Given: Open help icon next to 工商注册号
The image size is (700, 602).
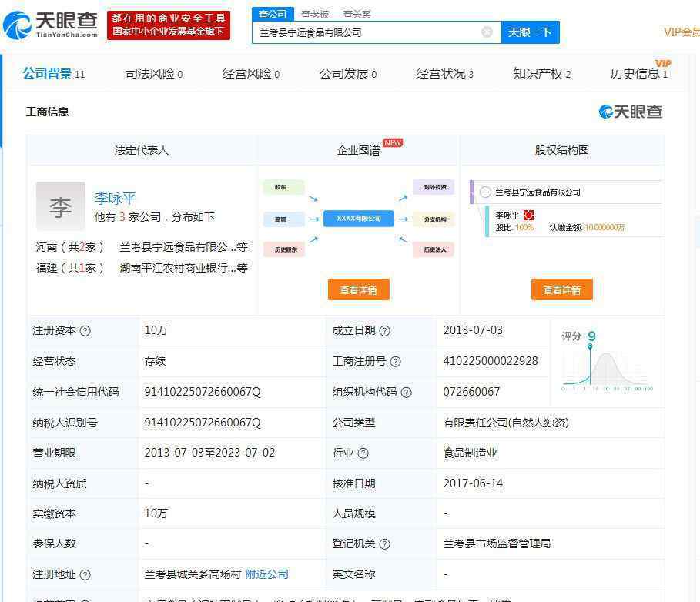Looking at the screenshot, I should 395,362.
